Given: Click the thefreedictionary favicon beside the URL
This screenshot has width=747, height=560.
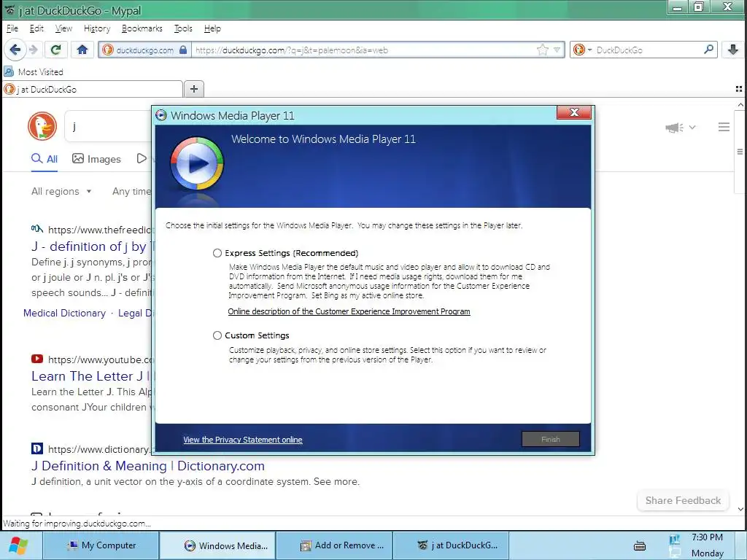Looking at the screenshot, I should click(x=37, y=229).
